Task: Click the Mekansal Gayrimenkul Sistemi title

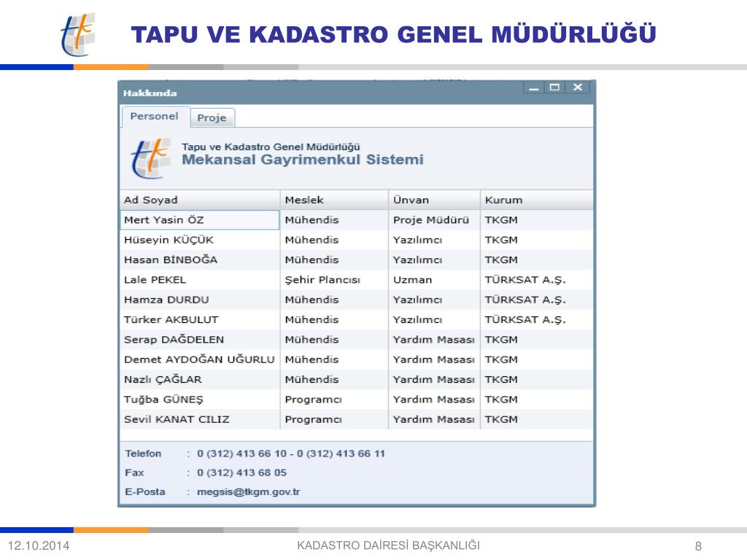Action: (x=303, y=160)
